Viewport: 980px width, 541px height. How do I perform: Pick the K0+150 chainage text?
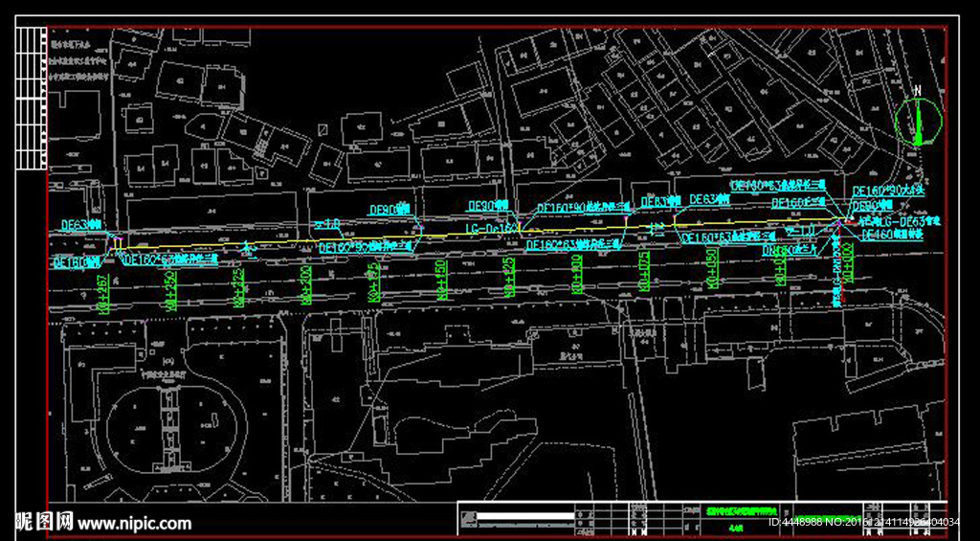[441, 280]
